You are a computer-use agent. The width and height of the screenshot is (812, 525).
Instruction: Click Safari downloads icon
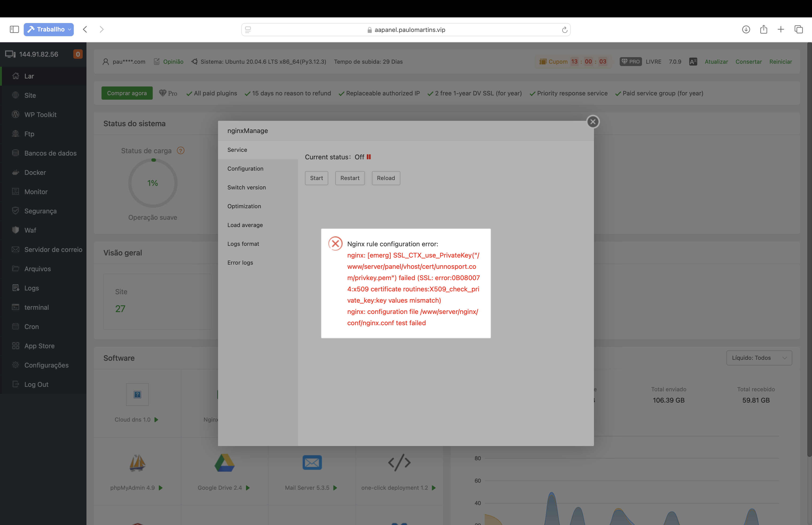pyautogui.click(x=746, y=30)
